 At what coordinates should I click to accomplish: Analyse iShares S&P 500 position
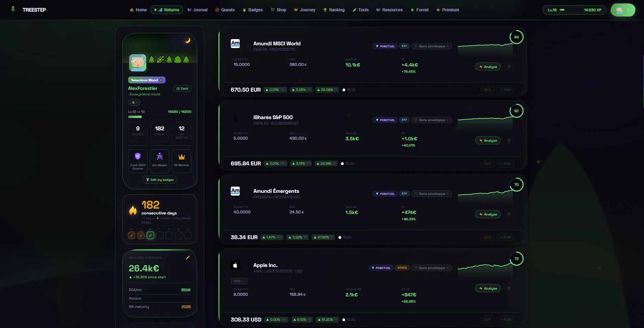[x=488, y=141]
